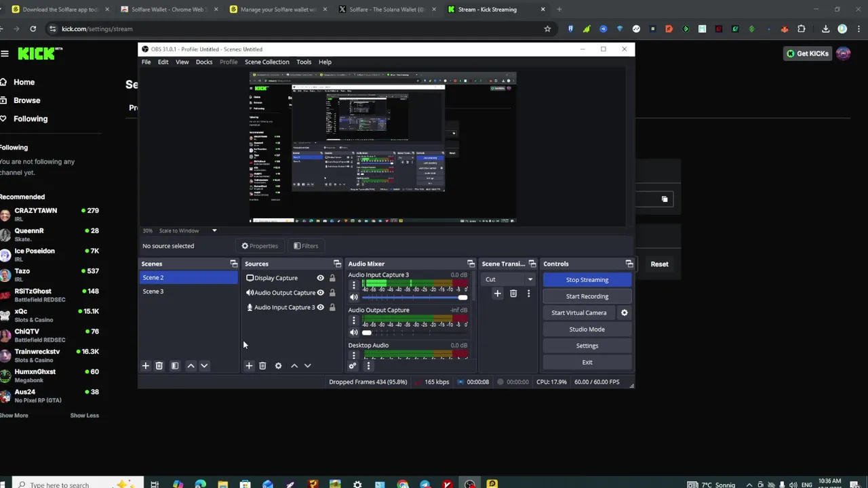Image resolution: width=868 pixels, height=488 pixels.
Task: Undock the Audio Mixer panel with its float icon
Action: 471,264
